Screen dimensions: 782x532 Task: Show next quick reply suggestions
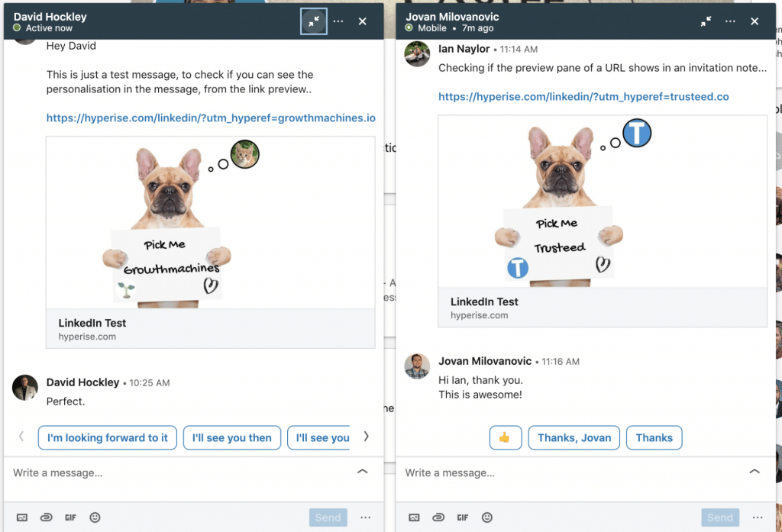coord(366,437)
